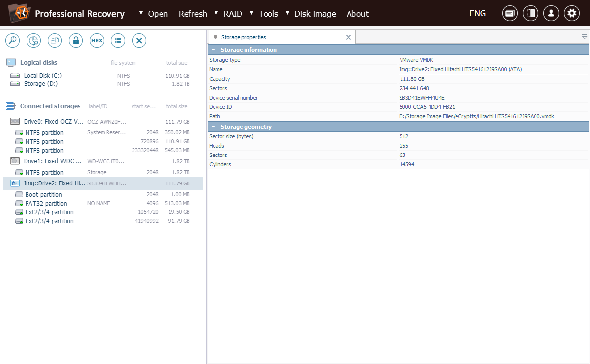
Task: Switch language via ENG selector
Action: [478, 13]
